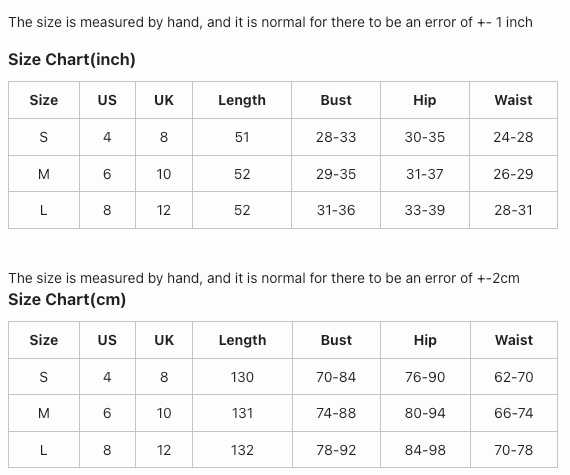Click bust value 28-33 in inch table
Image resolution: width=570 pixels, height=475 pixels.
pos(336,137)
